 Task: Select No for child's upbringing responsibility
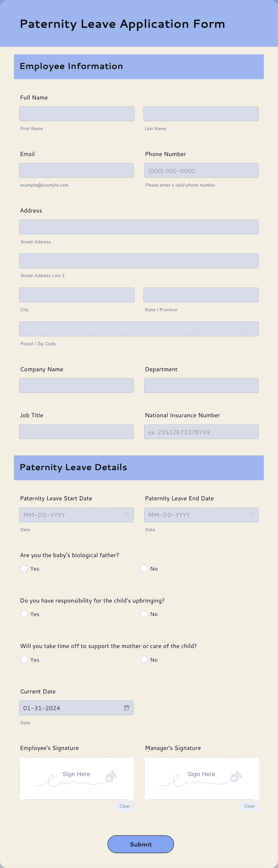click(144, 614)
